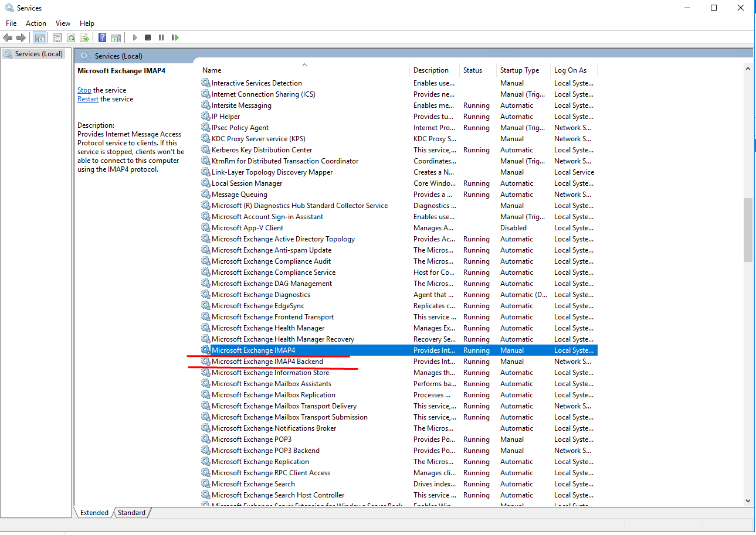Open Help using the toolbar question mark icon

pos(101,37)
